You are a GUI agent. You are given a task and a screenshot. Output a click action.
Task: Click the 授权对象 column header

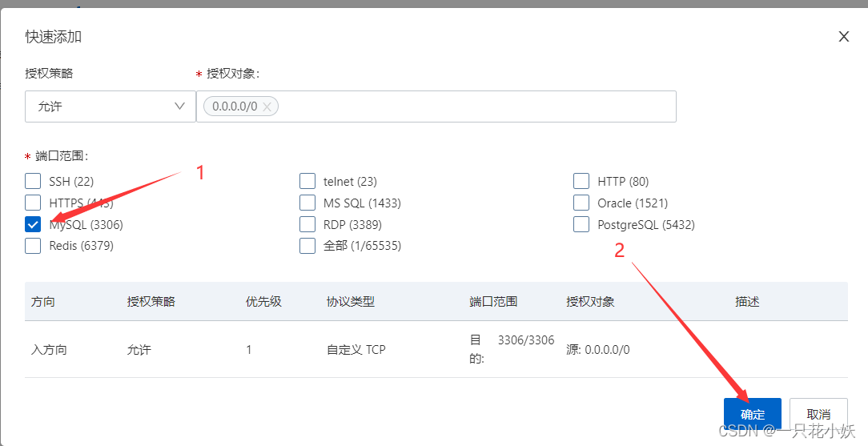[590, 302]
